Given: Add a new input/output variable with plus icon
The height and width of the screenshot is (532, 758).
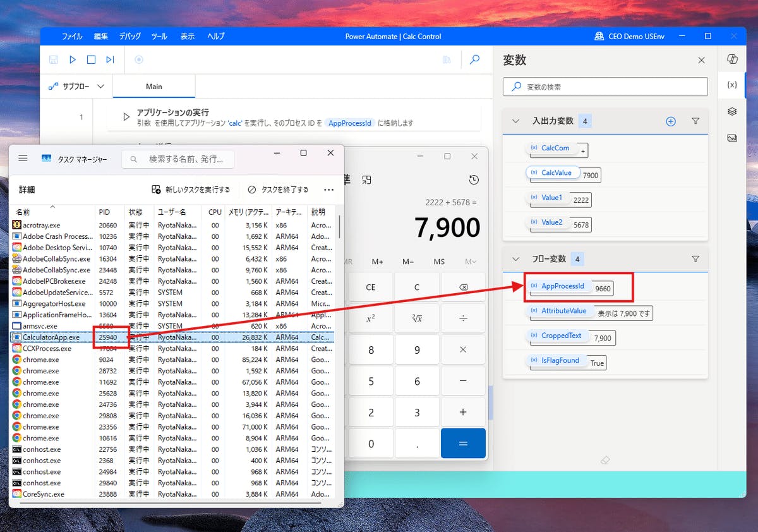Looking at the screenshot, I should coord(671,121).
